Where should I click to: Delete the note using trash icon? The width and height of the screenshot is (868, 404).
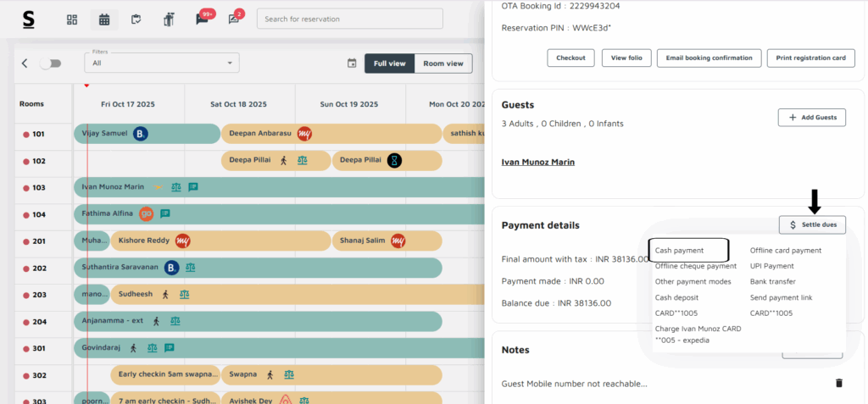pyautogui.click(x=839, y=383)
